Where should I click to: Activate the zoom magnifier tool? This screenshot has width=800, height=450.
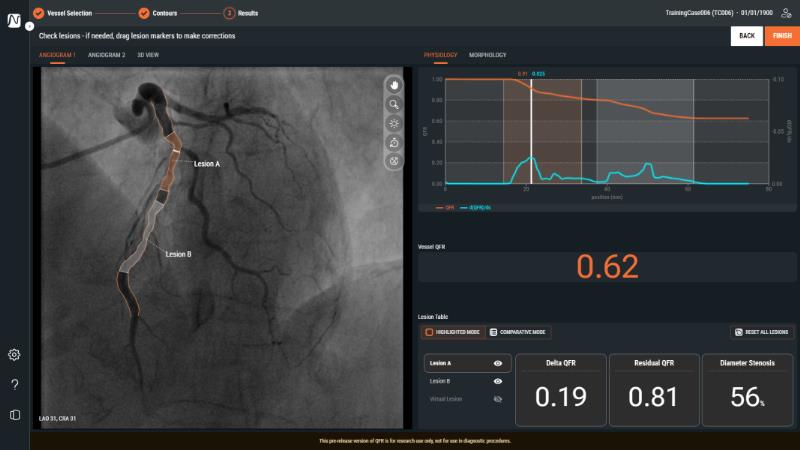pyautogui.click(x=394, y=104)
